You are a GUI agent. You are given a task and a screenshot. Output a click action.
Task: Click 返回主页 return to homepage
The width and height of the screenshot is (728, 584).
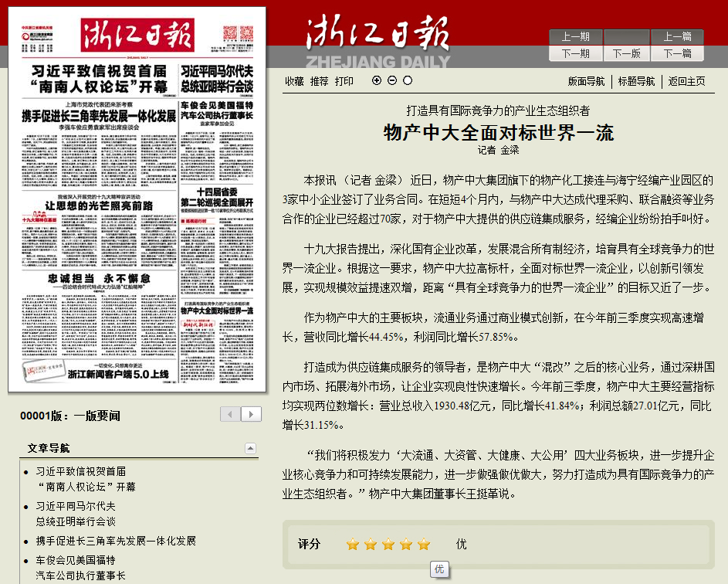[x=686, y=81]
